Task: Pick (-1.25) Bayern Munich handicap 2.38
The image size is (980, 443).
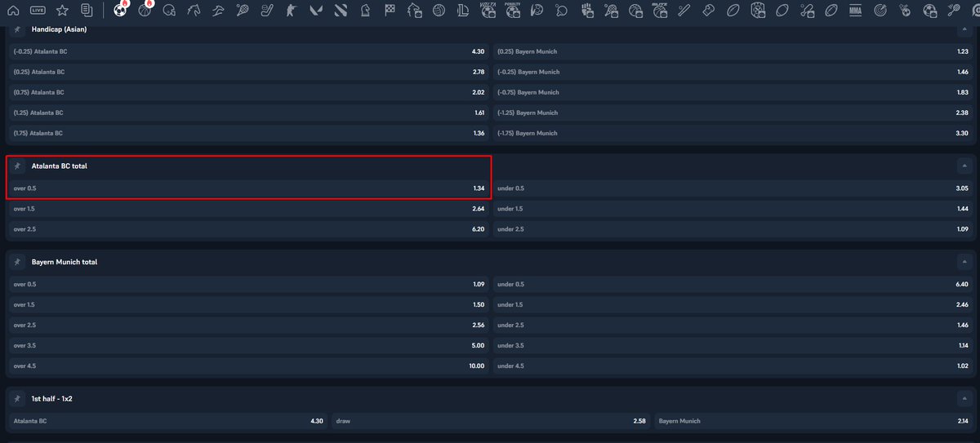Action: tap(732, 113)
